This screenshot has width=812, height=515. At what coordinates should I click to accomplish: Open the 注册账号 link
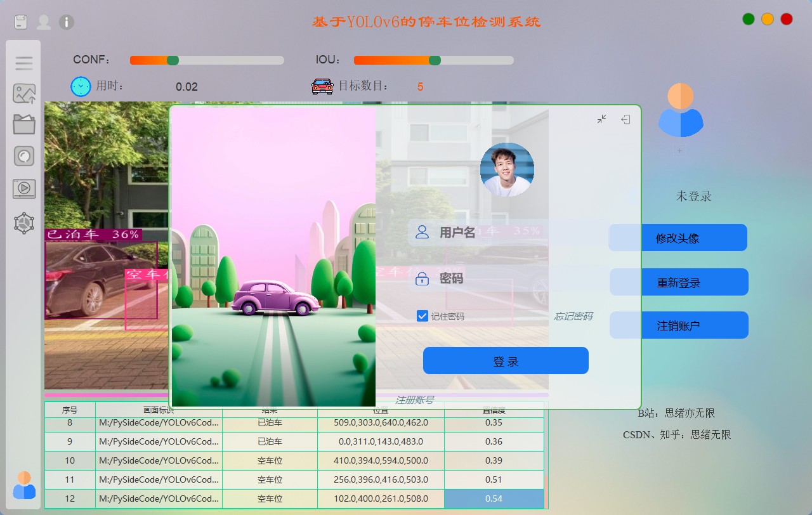[x=414, y=400]
